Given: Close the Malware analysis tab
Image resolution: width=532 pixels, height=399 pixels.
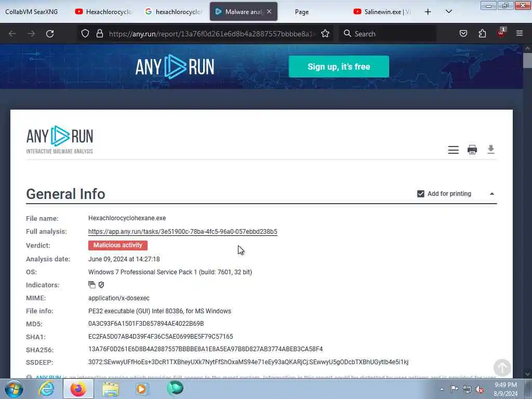Looking at the screenshot, I should click(x=269, y=11).
